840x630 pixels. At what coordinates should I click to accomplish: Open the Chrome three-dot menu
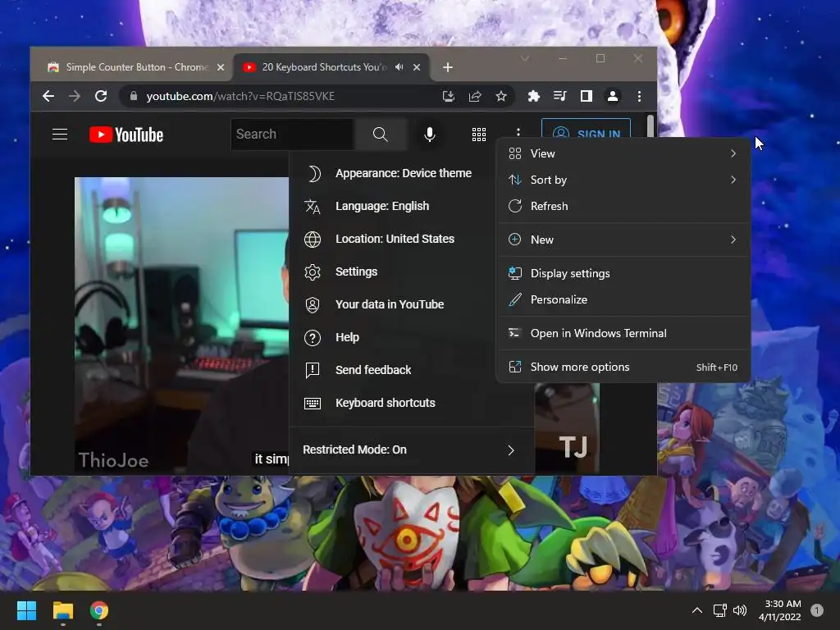pos(639,97)
